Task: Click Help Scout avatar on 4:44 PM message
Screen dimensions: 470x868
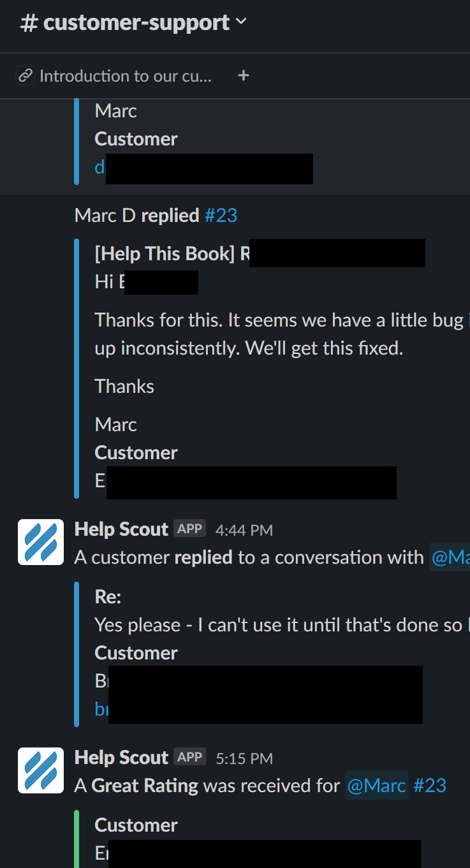Action: (41, 542)
